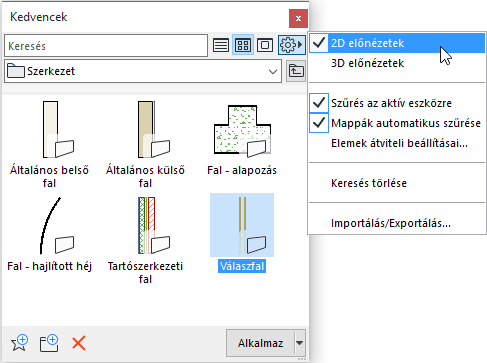Select the Fal - hajlított héj favorite
Image resolution: width=487 pixels, height=363 pixels.
pos(49,235)
